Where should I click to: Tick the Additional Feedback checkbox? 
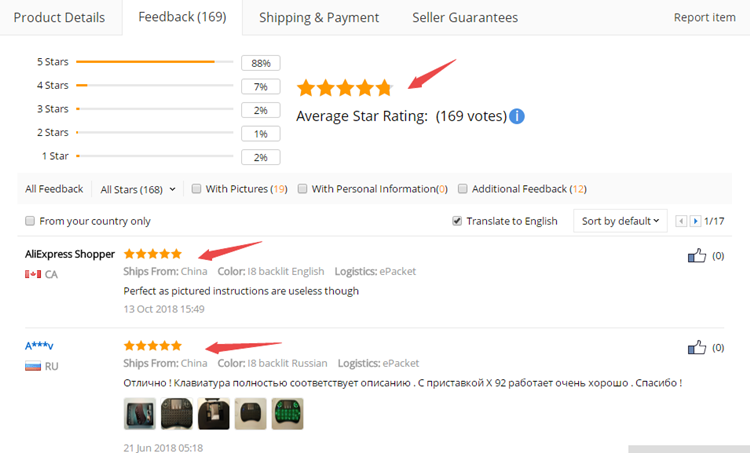(462, 188)
